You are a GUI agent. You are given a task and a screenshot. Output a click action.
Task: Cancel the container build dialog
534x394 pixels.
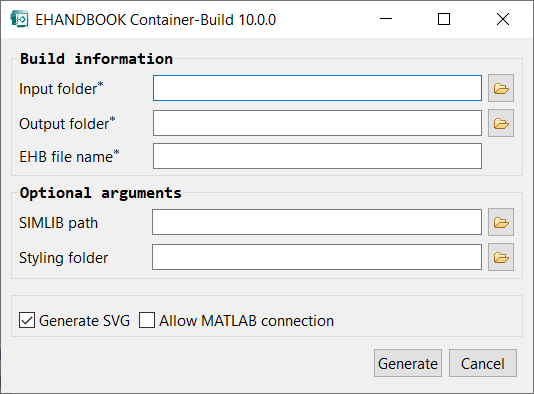tap(483, 363)
